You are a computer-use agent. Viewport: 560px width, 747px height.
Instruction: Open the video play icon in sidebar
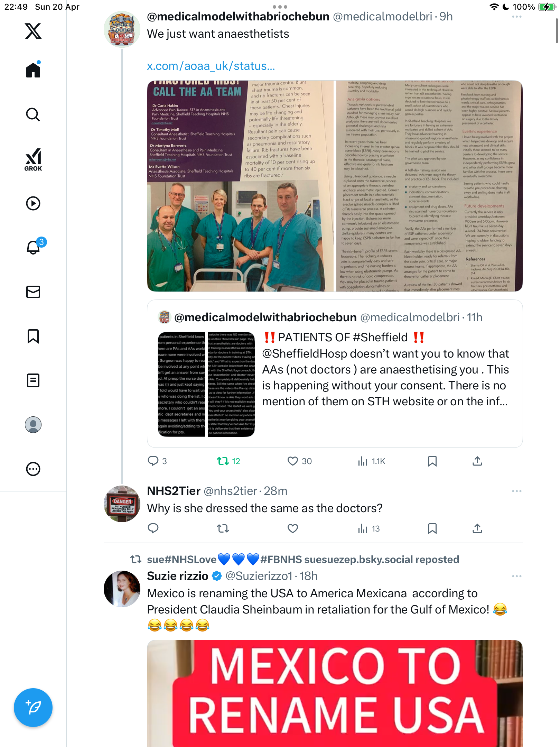33,203
